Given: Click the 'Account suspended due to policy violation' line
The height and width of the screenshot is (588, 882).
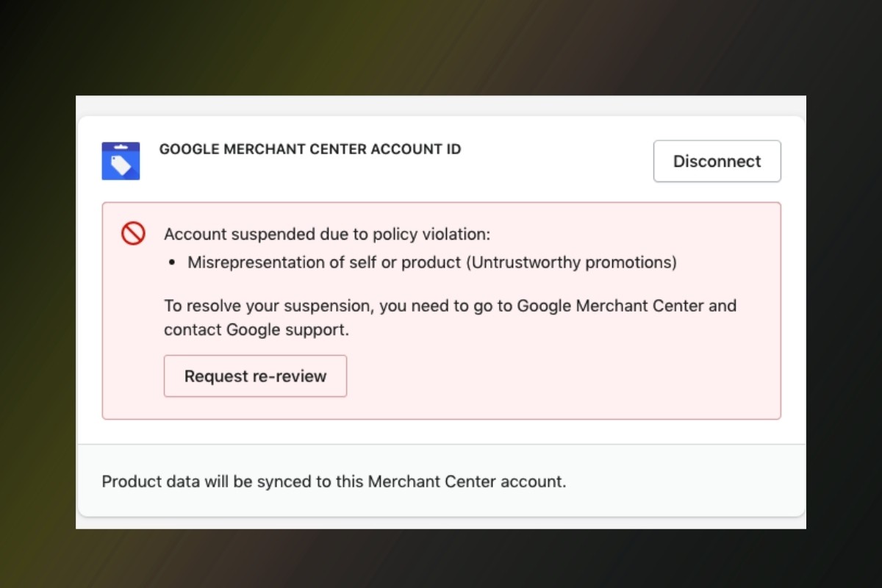Looking at the screenshot, I should pyautogui.click(x=327, y=234).
